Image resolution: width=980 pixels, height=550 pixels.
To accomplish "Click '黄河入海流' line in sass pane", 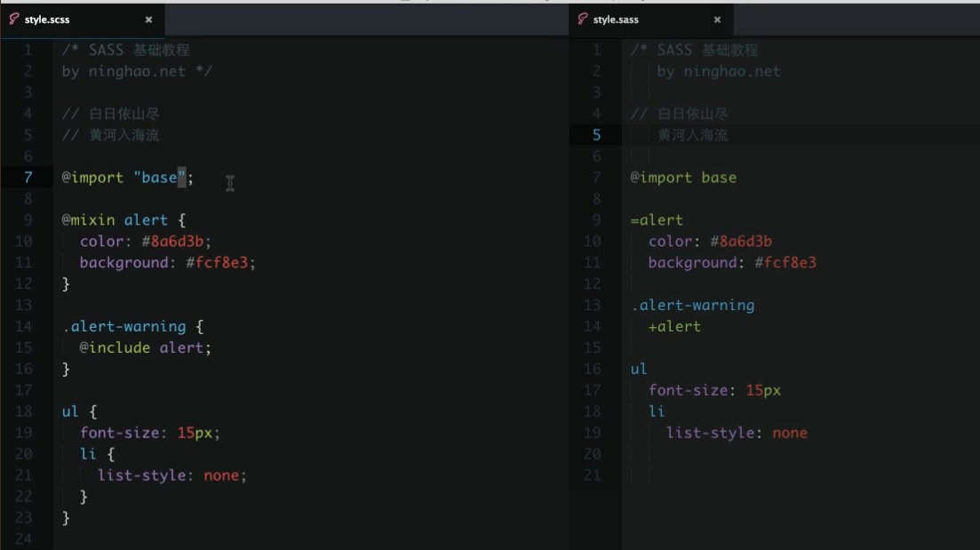I will [692, 135].
